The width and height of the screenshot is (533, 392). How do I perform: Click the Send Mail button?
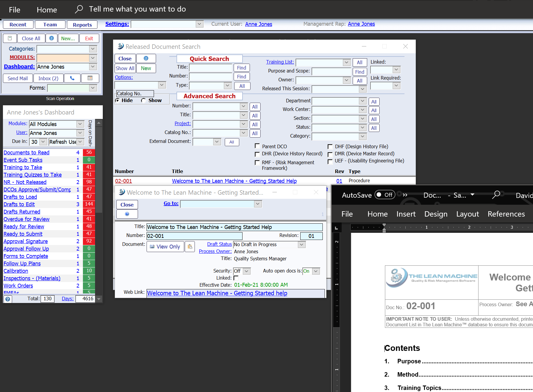18,78
